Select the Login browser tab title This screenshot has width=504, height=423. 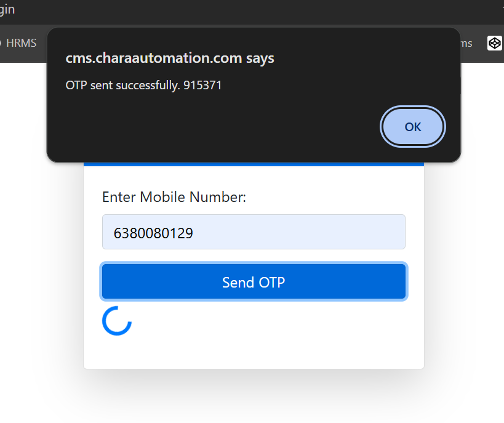[x=7, y=10]
